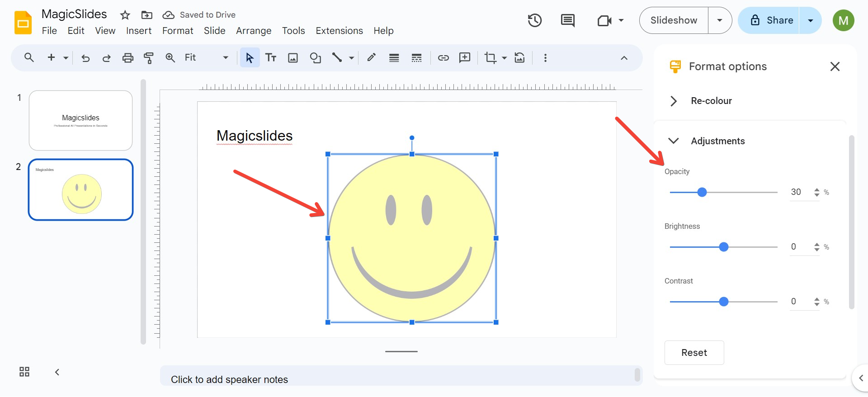Screen dimensions: 868x397
Task: Click the Insert image icon
Action: (x=293, y=58)
